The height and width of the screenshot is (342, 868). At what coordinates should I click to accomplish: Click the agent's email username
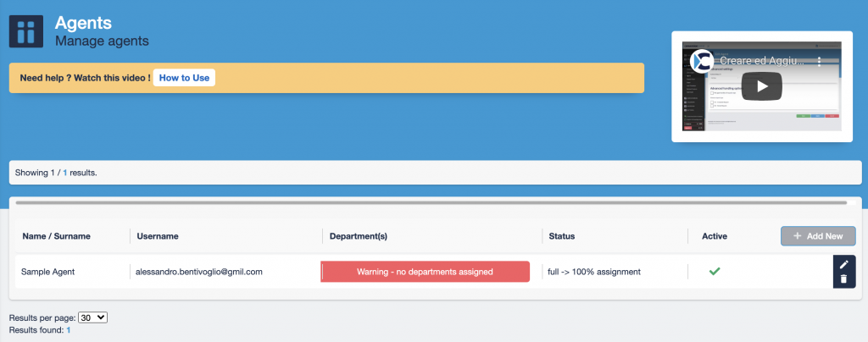[199, 272]
